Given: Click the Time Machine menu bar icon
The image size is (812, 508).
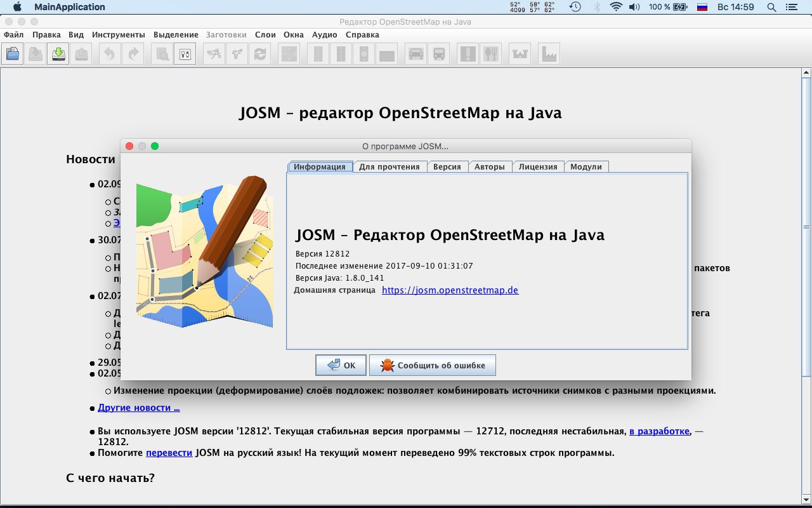Looking at the screenshot, I should [x=575, y=7].
